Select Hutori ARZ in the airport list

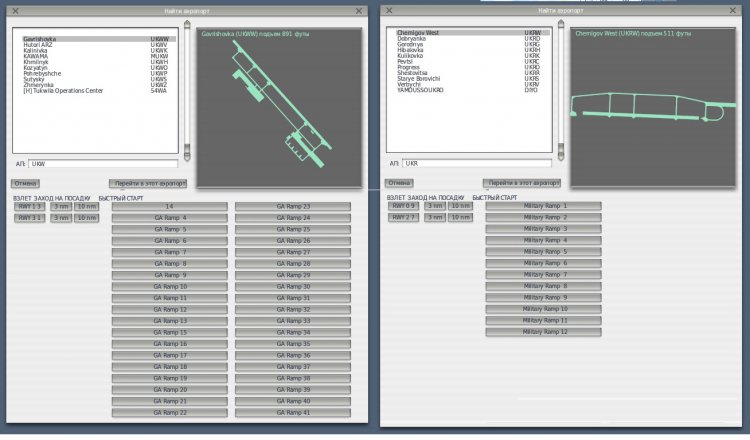[99, 45]
